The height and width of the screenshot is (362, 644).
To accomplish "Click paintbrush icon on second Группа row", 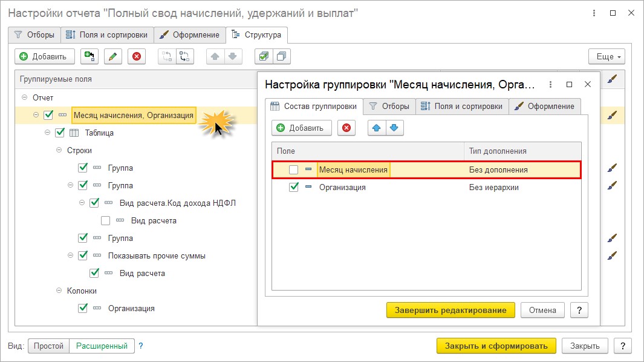I will click(x=612, y=185).
